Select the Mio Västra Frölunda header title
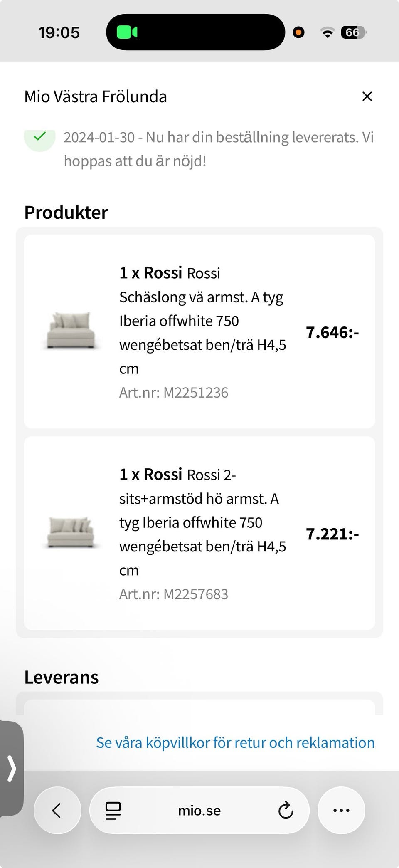This screenshot has width=399, height=868. (x=96, y=96)
